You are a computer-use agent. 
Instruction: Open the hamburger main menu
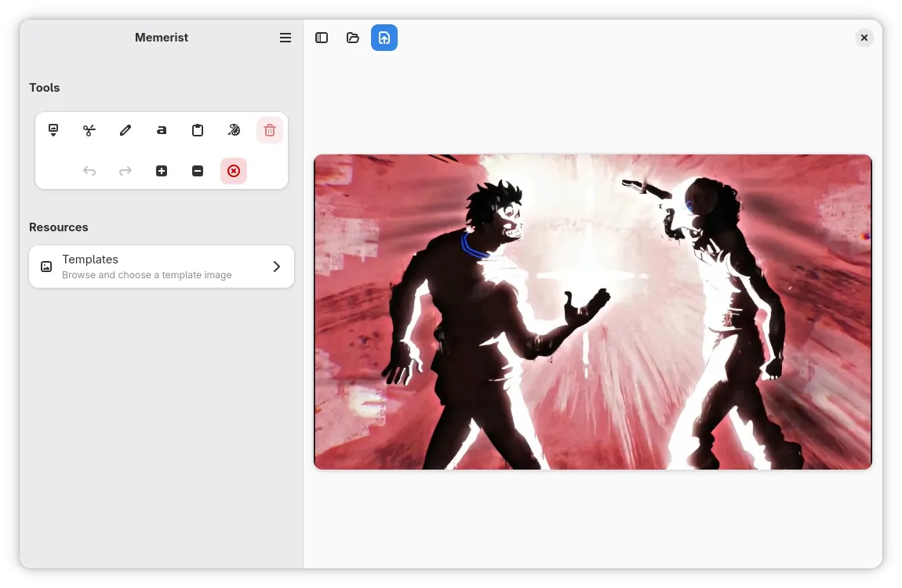coord(286,38)
